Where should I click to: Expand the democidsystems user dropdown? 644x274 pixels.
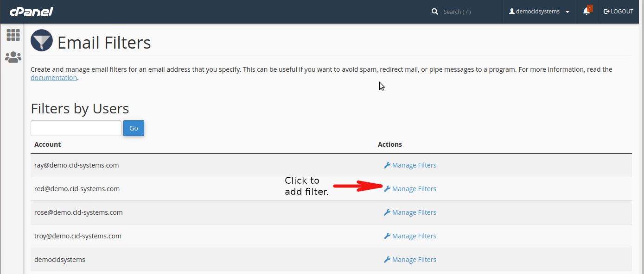[539, 12]
